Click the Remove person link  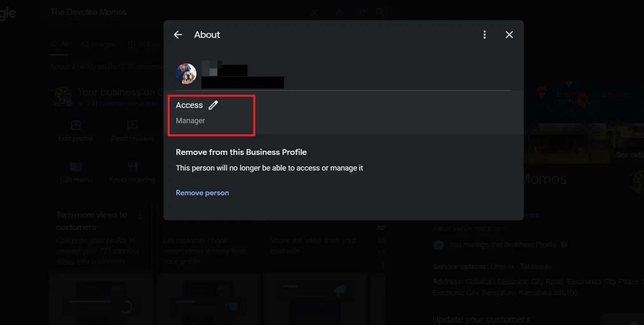pos(202,192)
